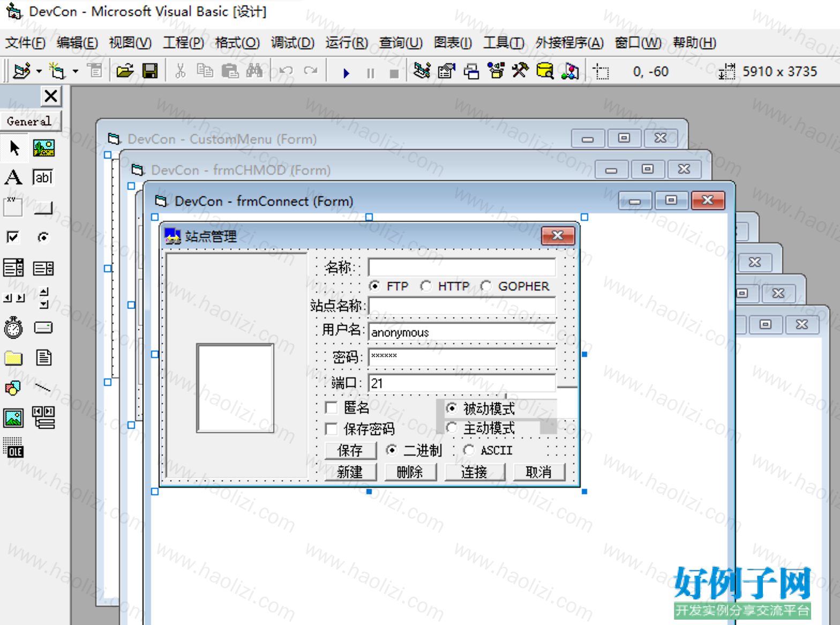Select the CheckBox control in the toolbox
The image size is (840, 625).
coord(13,237)
